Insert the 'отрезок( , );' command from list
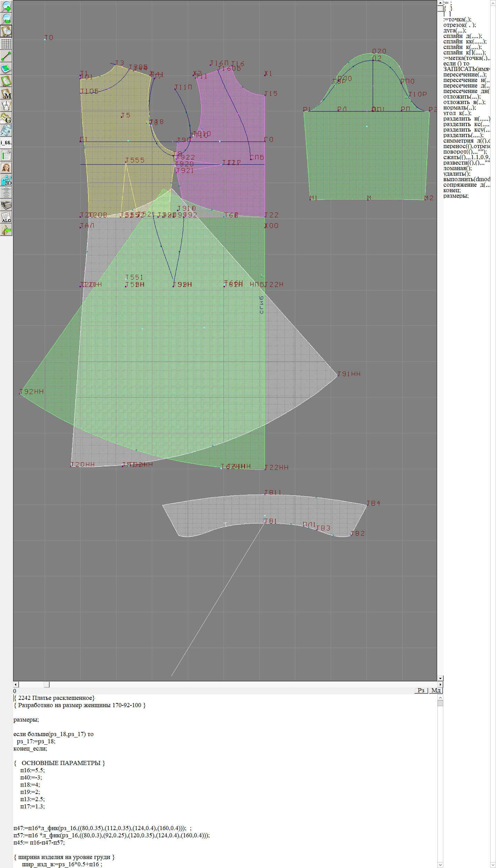 click(459, 25)
